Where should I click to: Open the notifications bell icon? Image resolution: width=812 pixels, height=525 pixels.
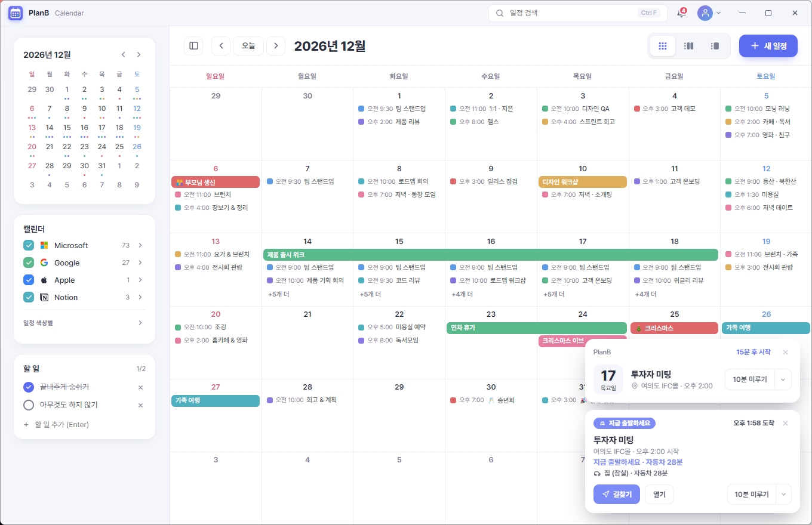(x=681, y=13)
